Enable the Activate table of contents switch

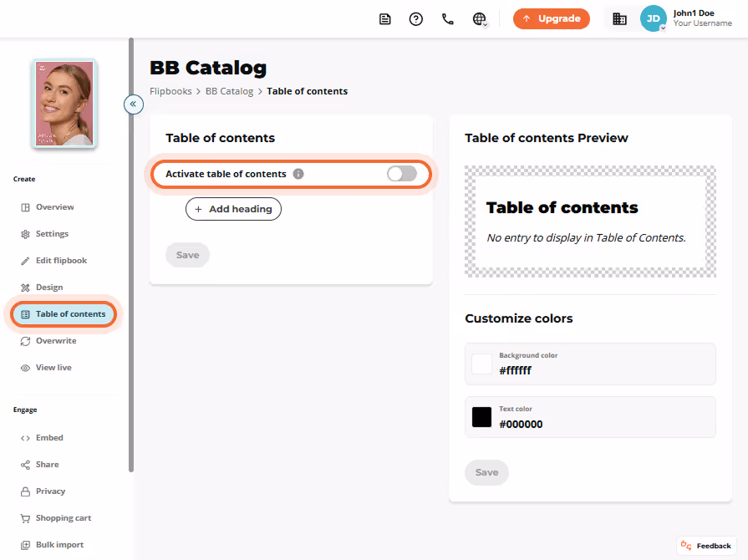402,174
